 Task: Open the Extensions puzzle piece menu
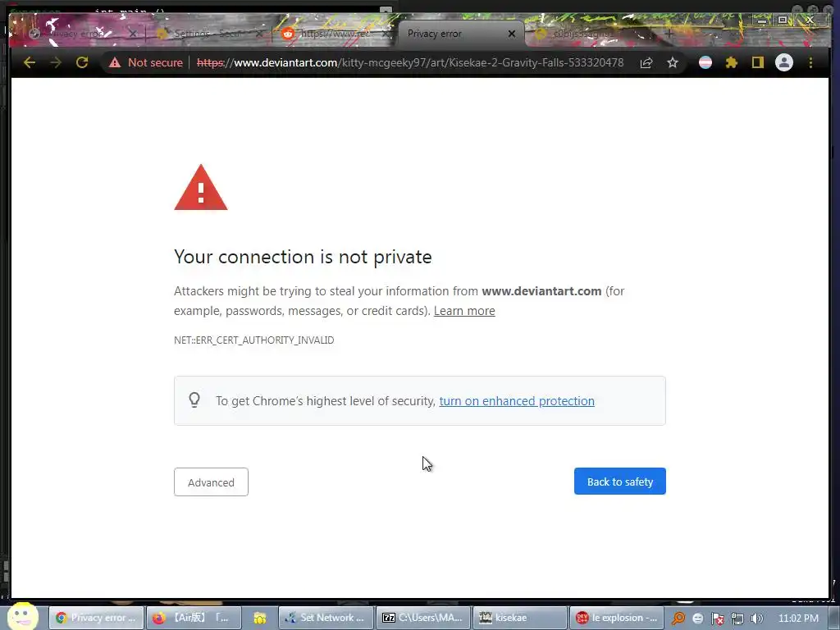tap(731, 62)
